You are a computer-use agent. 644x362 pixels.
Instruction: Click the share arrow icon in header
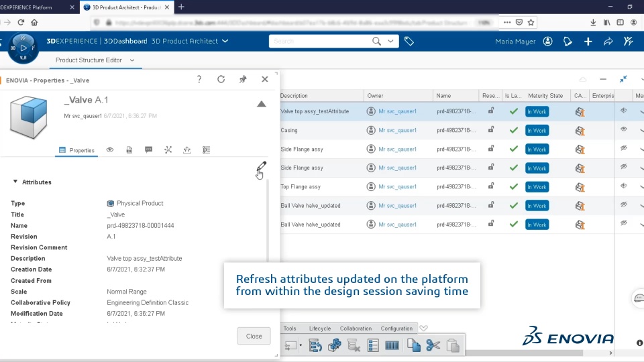[x=608, y=42]
